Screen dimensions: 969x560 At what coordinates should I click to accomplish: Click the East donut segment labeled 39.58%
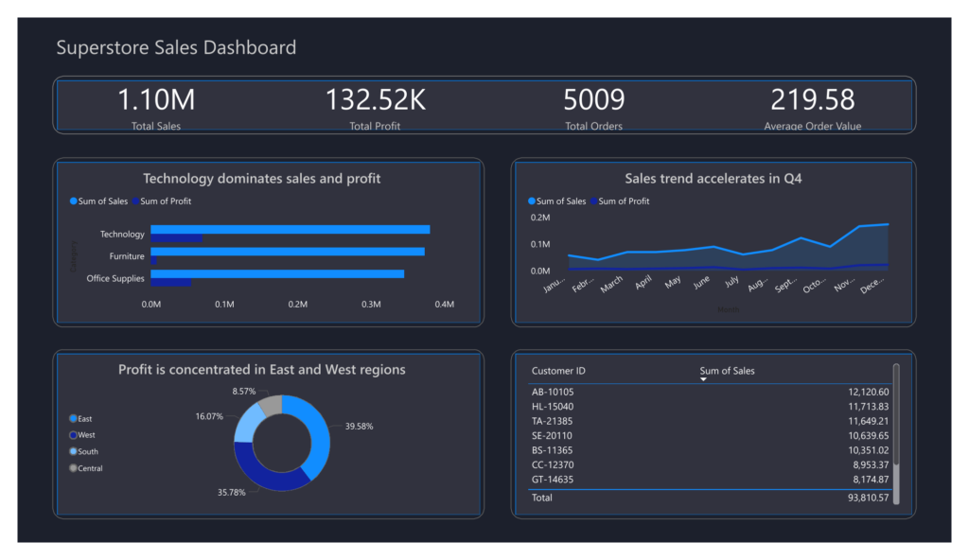click(x=318, y=436)
